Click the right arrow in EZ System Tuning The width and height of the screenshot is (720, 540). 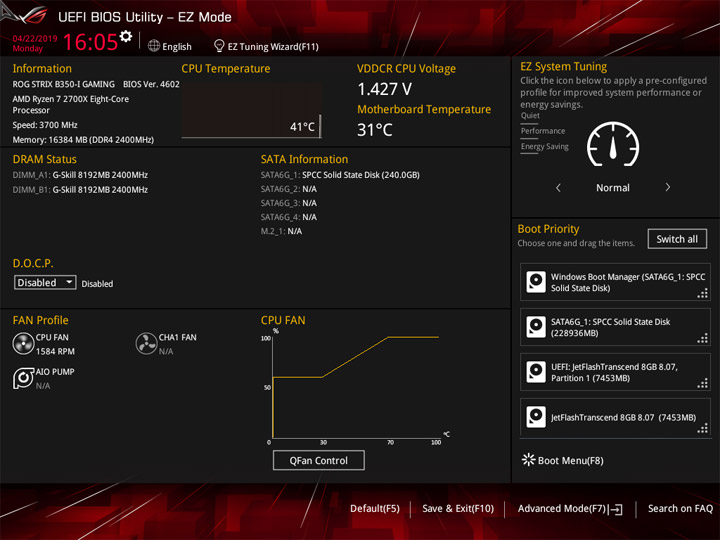tap(668, 187)
